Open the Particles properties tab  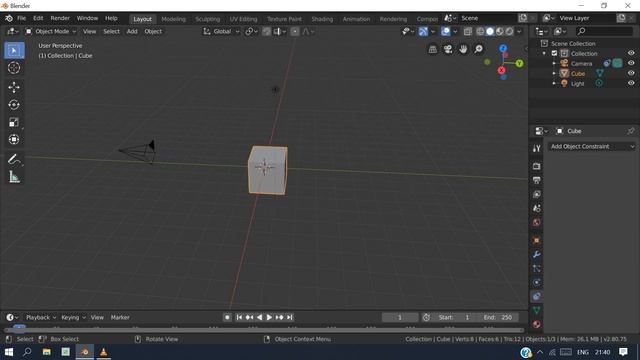point(536,269)
